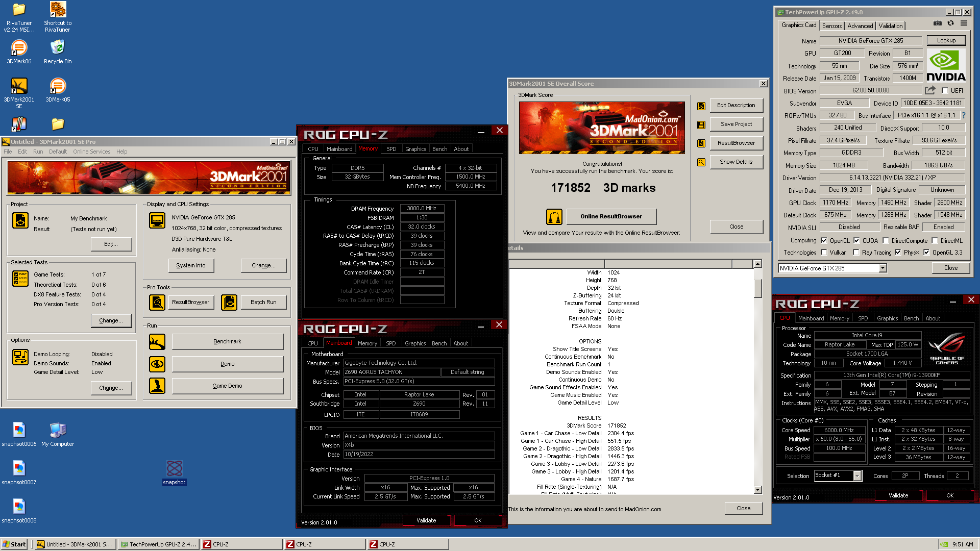Toggle the Vulkan checkbox
Screen dimensions: 980x551
coord(823,252)
